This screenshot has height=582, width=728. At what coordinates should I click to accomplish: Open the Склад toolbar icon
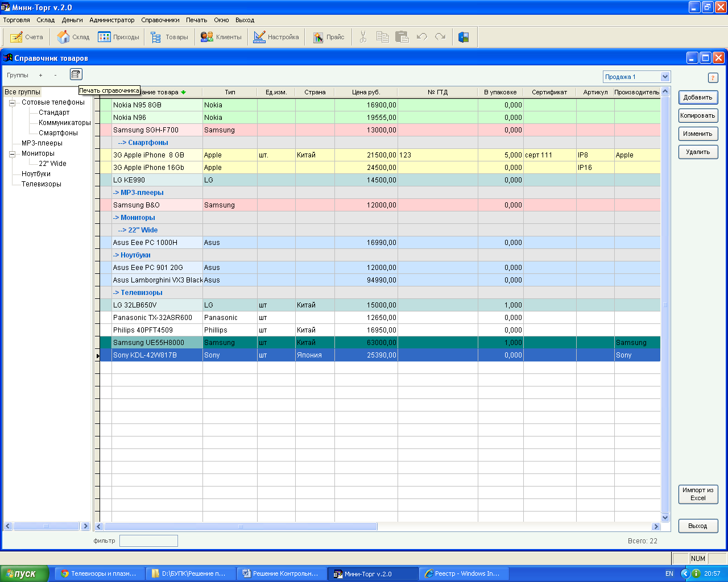(x=73, y=37)
